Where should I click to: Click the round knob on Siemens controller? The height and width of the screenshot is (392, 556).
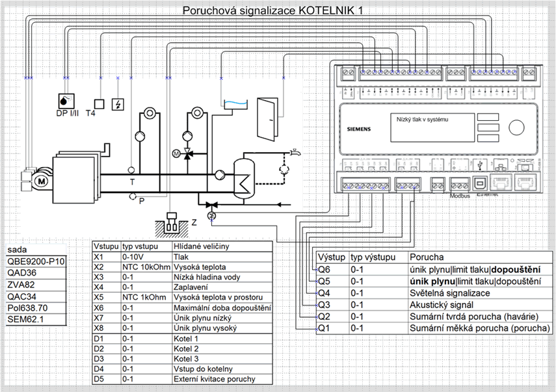coord(516,127)
